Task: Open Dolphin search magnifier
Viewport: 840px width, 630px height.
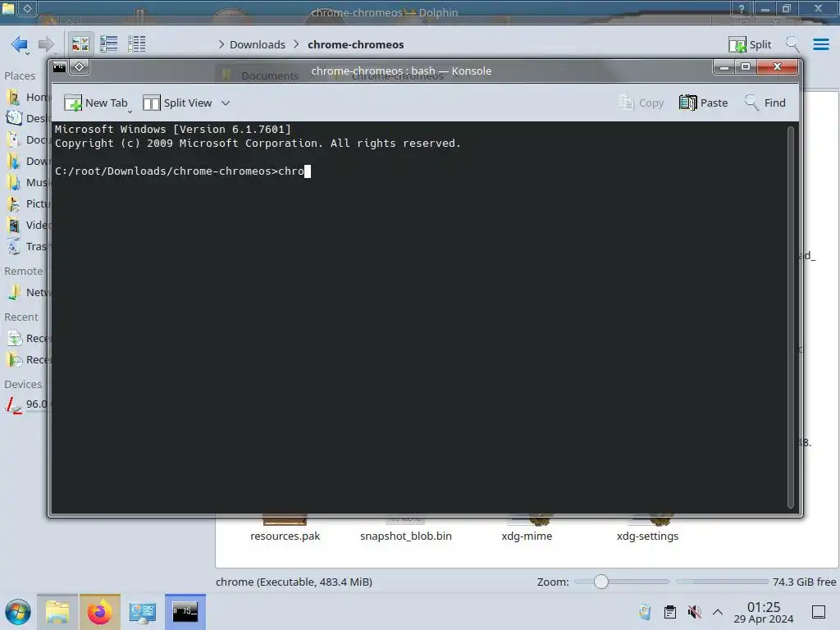Action: tap(792, 44)
